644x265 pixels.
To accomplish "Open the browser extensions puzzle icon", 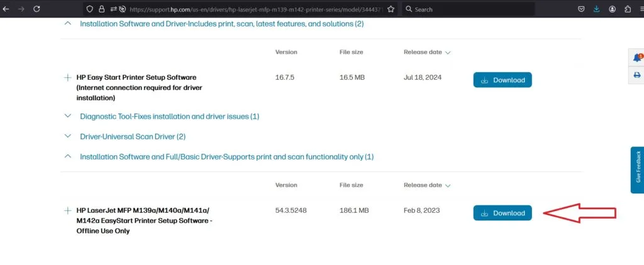I will pos(627,9).
